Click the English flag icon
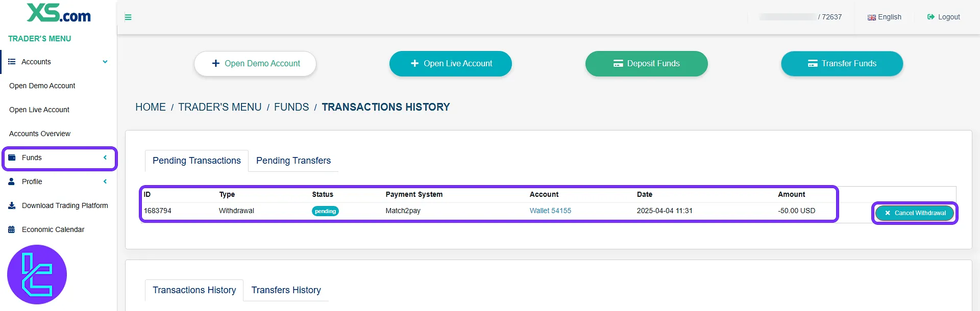Screen dimensions: 980x311 [872, 17]
